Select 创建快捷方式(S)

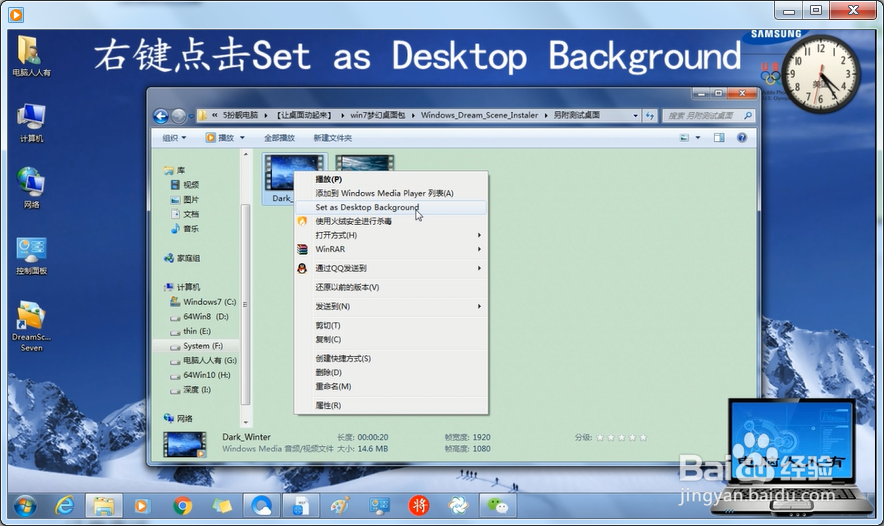click(x=391, y=359)
